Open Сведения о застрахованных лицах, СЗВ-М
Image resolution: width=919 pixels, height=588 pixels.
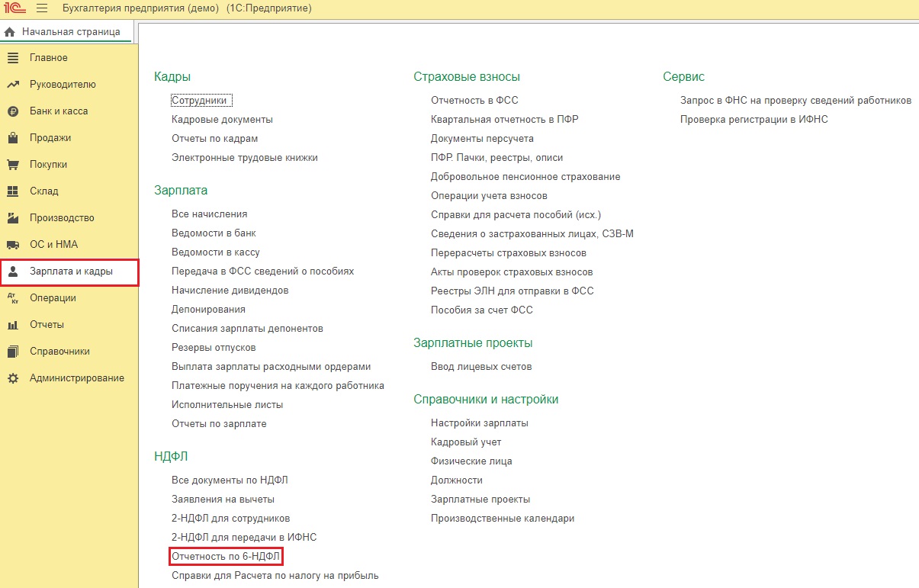pos(532,234)
